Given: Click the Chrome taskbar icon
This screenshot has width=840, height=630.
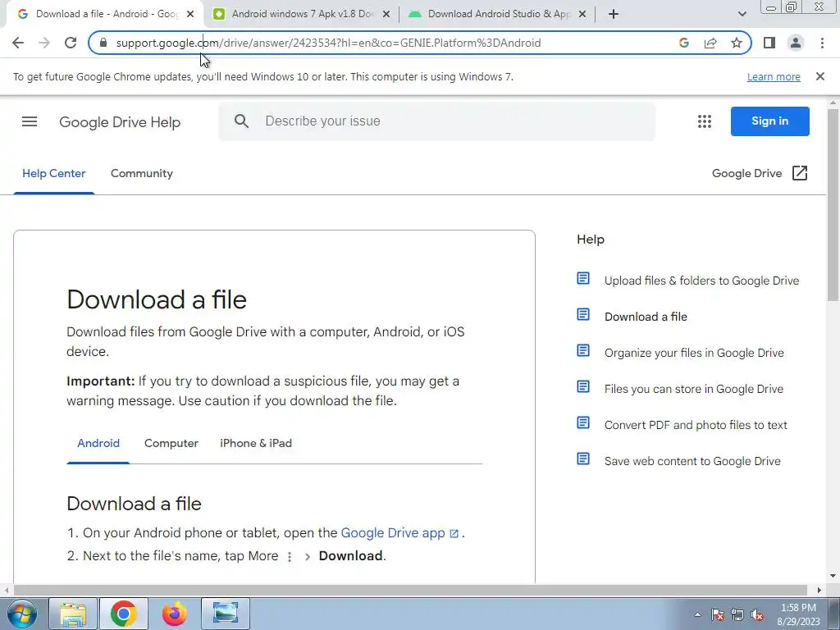Looking at the screenshot, I should (x=124, y=614).
